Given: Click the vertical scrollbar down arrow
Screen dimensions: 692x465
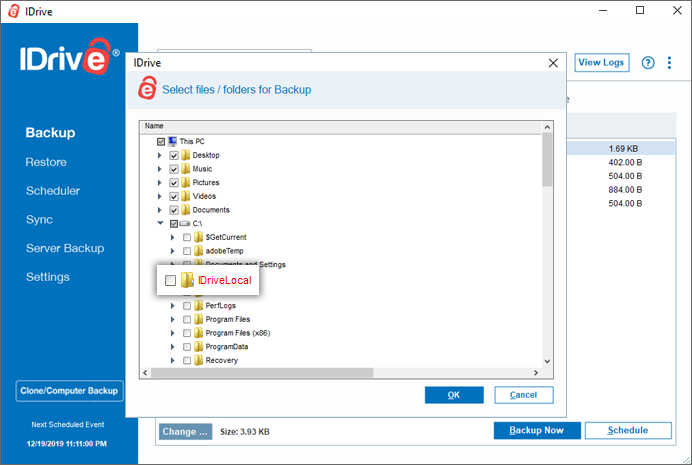Looking at the screenshot, I should (x=547, y=361).
